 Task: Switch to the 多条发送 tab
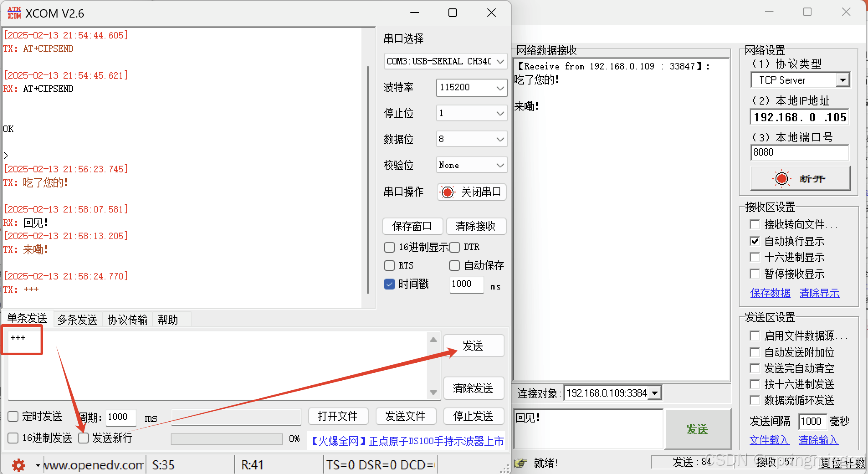(77, 320)
